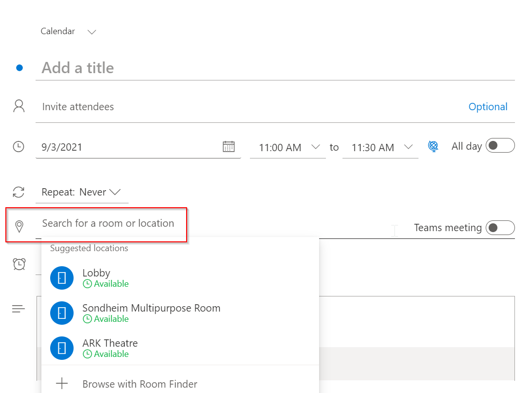Click the location pin icon

coord(19,226)
